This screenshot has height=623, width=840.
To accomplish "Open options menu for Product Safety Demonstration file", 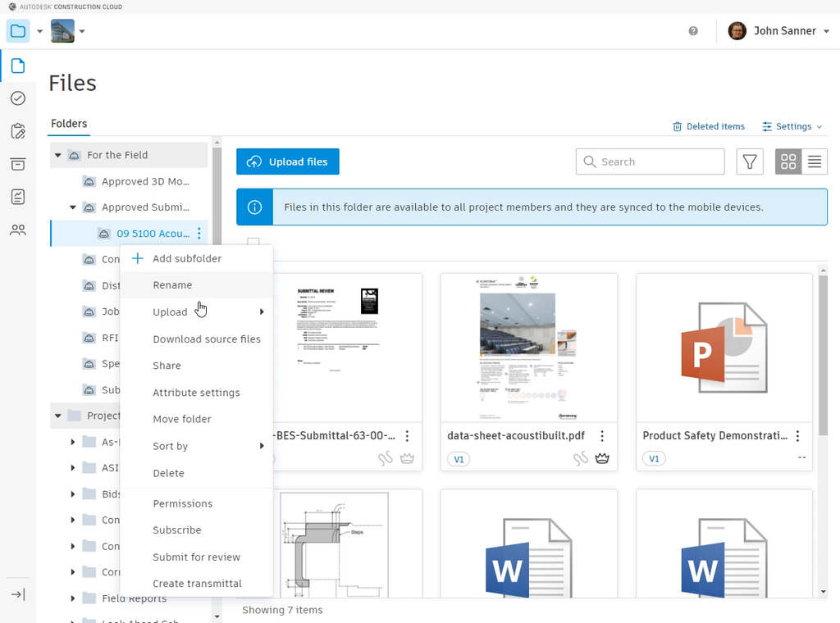I will click(797, 436).
